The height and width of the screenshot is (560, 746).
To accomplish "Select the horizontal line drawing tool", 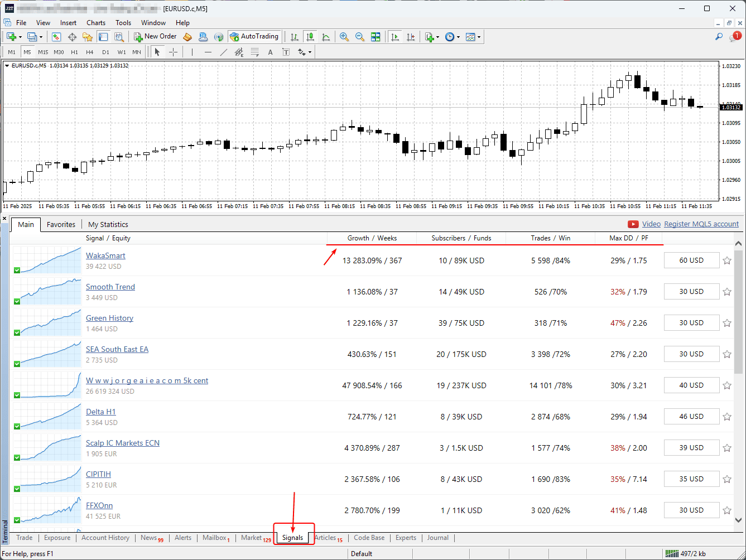I will [x=208, y=52].
